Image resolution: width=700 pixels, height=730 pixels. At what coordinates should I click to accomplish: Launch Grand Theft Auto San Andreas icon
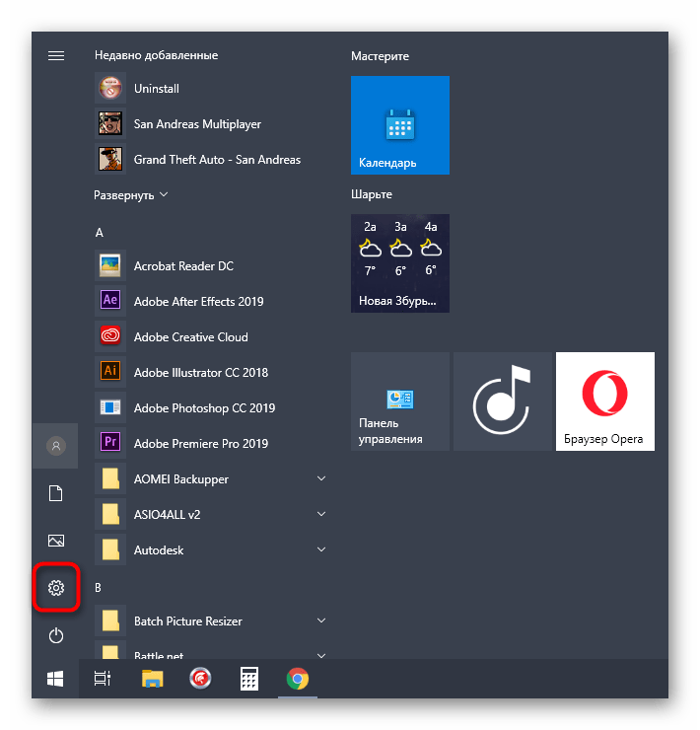(x=110, y=159)
